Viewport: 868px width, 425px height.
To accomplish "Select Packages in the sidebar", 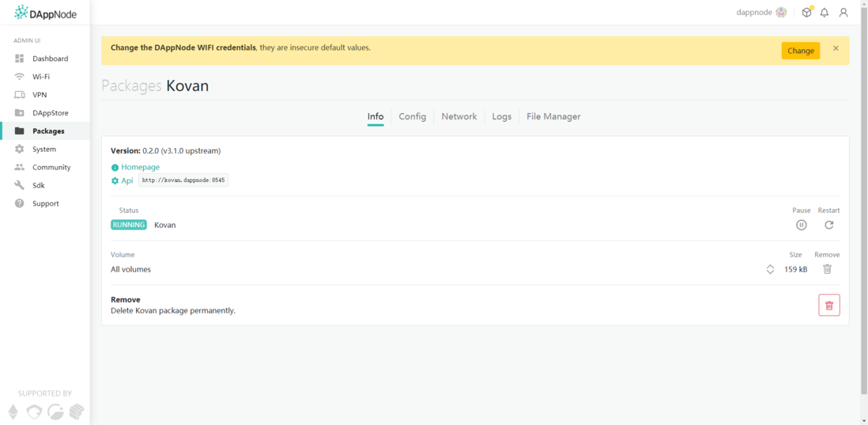I will [x=45, y=131].
